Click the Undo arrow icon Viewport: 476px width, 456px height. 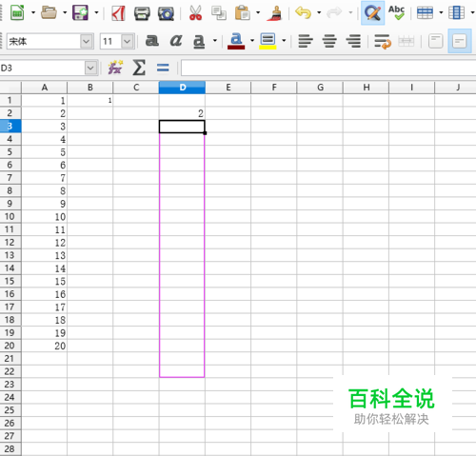(x=303, y=13)
